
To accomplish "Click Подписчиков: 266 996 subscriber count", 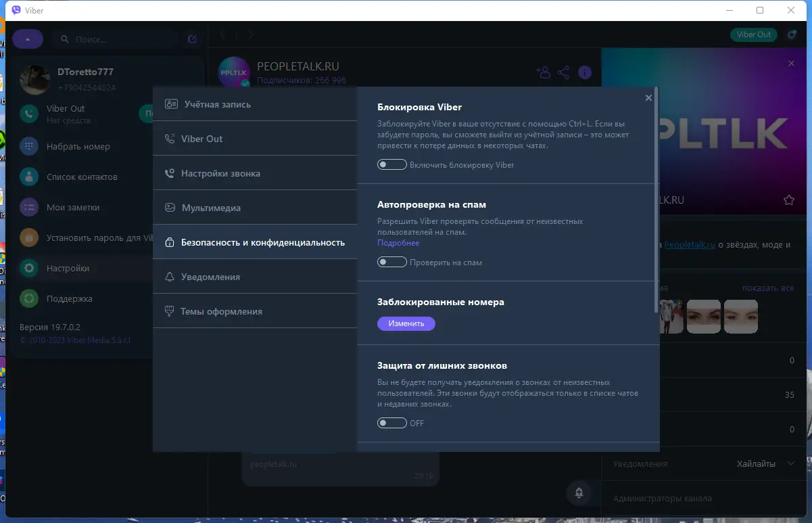I will coord(302,80).
